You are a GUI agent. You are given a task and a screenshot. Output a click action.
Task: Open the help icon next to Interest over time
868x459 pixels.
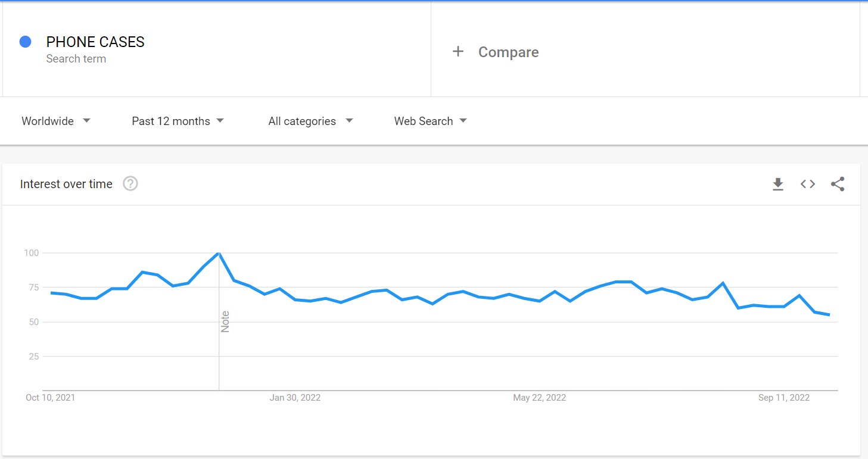(x=130, y=184)
